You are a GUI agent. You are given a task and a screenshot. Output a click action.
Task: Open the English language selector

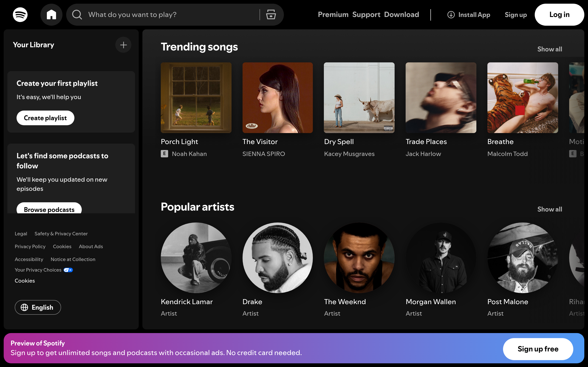(x=38, y=307)
